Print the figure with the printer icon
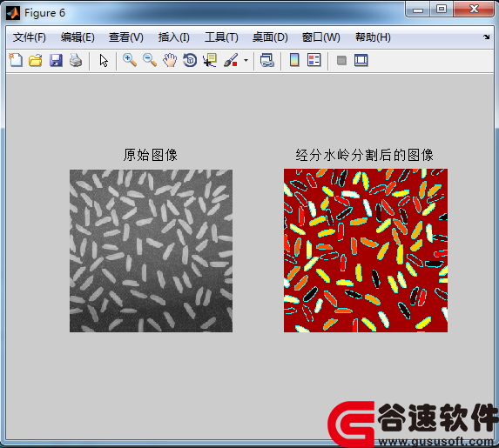The height and width of the screenshot is (448, 499). point(76,60)
